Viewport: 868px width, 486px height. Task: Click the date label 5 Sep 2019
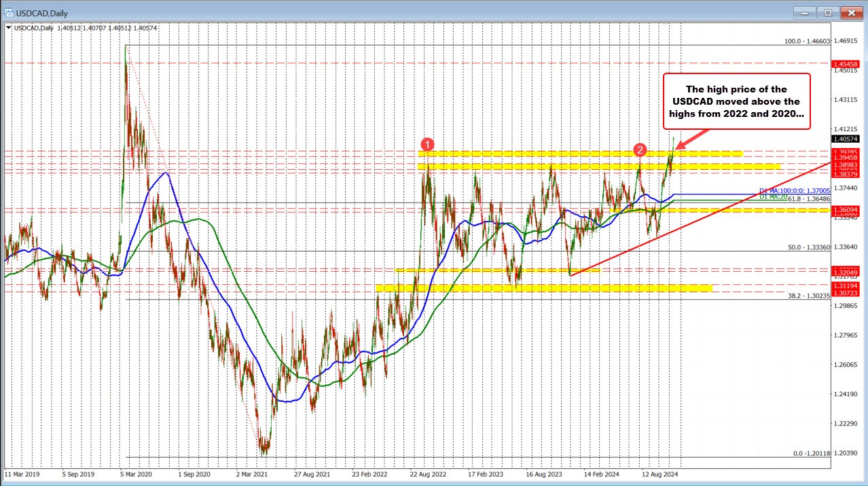click(x=79, y=473)
